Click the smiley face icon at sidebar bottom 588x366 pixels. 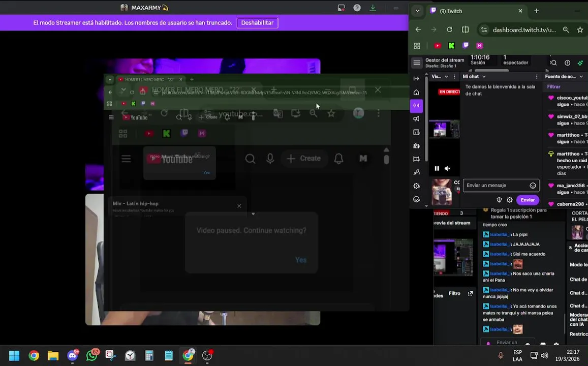click(x=416, y=199)
